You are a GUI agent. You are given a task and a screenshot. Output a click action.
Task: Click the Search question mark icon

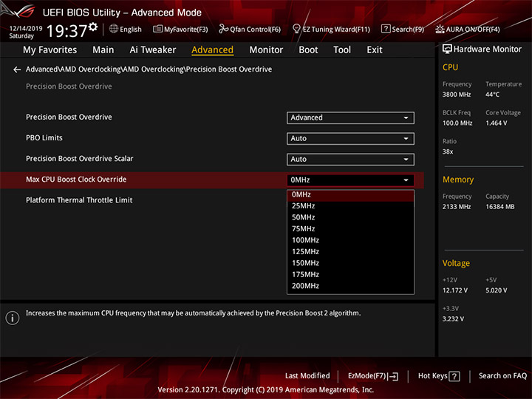[386, 29]
